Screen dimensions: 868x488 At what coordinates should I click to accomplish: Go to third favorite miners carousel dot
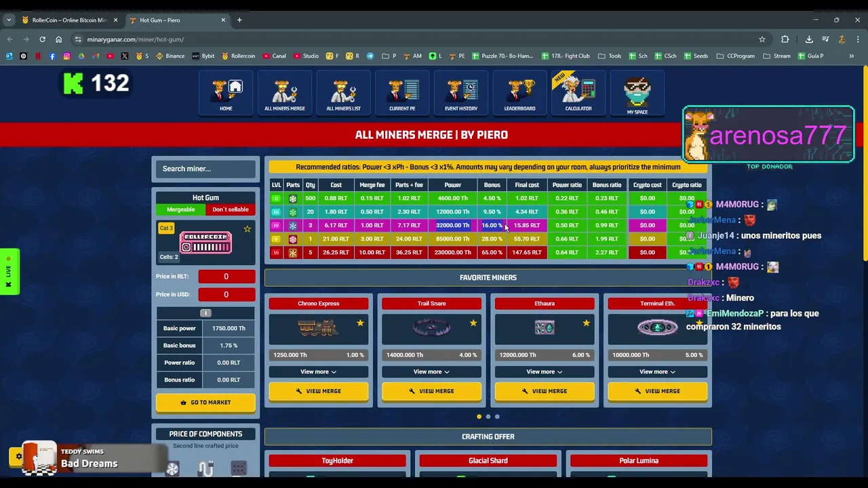click(497, 417)
